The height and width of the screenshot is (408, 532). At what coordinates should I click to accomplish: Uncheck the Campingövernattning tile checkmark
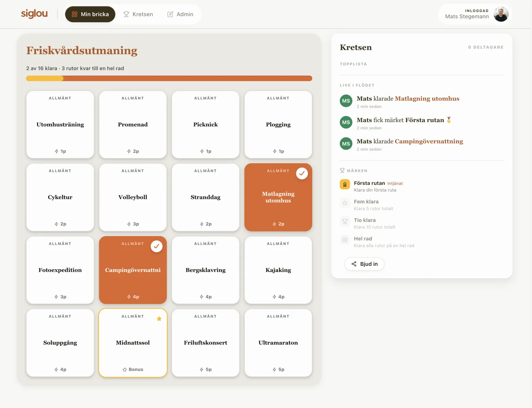(157, 246)
